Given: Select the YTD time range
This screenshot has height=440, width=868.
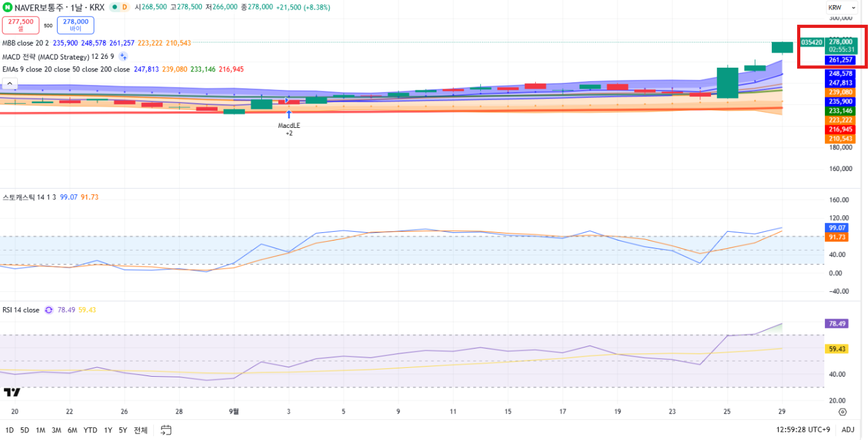Looking at the screenshot, I should tap(90, 430).
